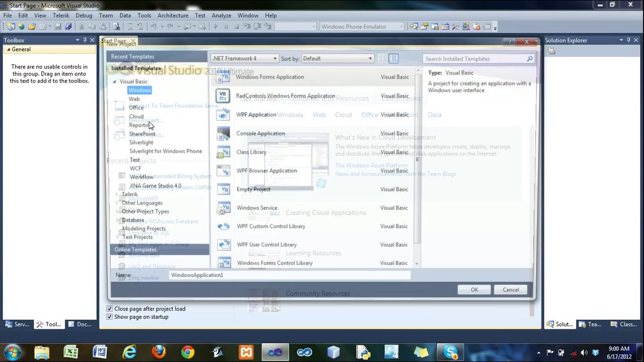
Task: Select XNA Game Studio 4.0 category
Action: [x=155, y=186]
